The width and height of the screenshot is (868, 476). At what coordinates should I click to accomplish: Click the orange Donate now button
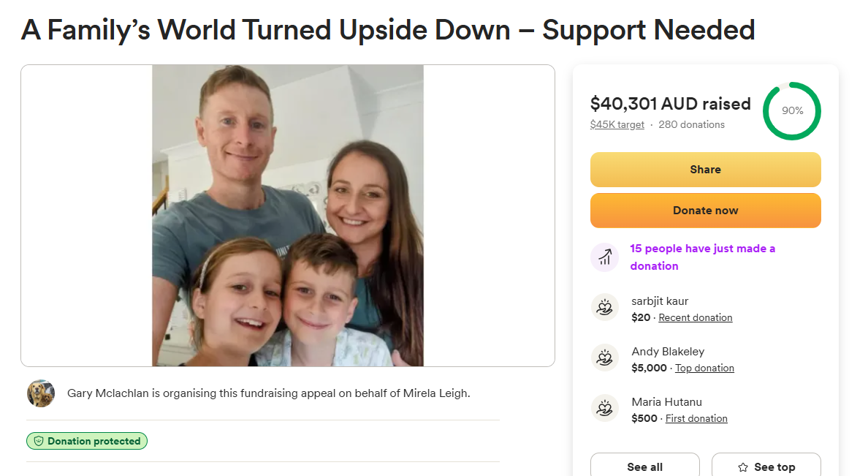coord(705,211)
